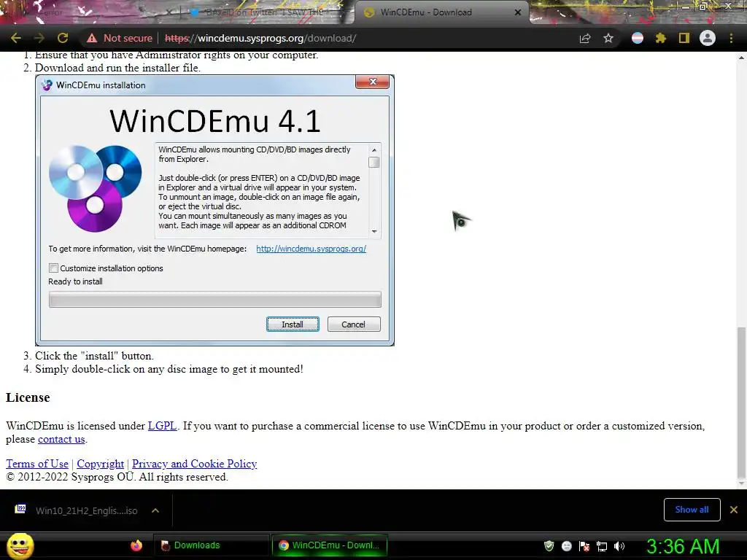Open the Chrome profile avatar
This screenshot has width=747, height=560.
(708, 38)
